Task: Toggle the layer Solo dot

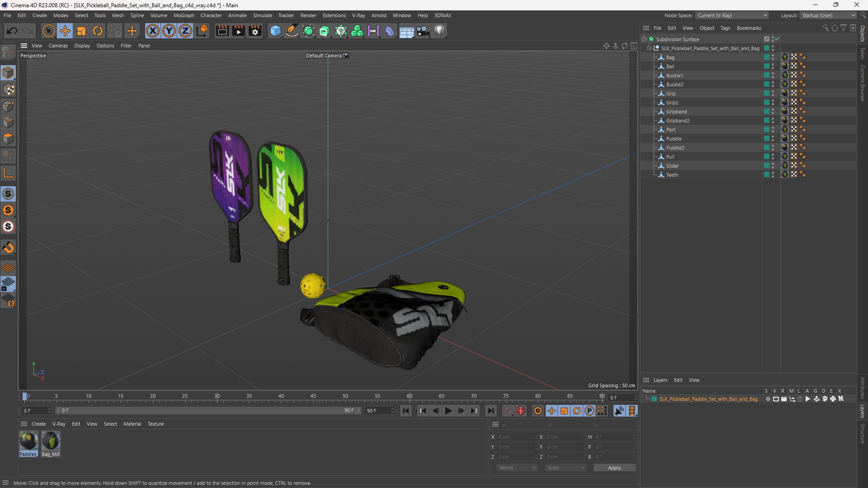Action: (768, 399)
